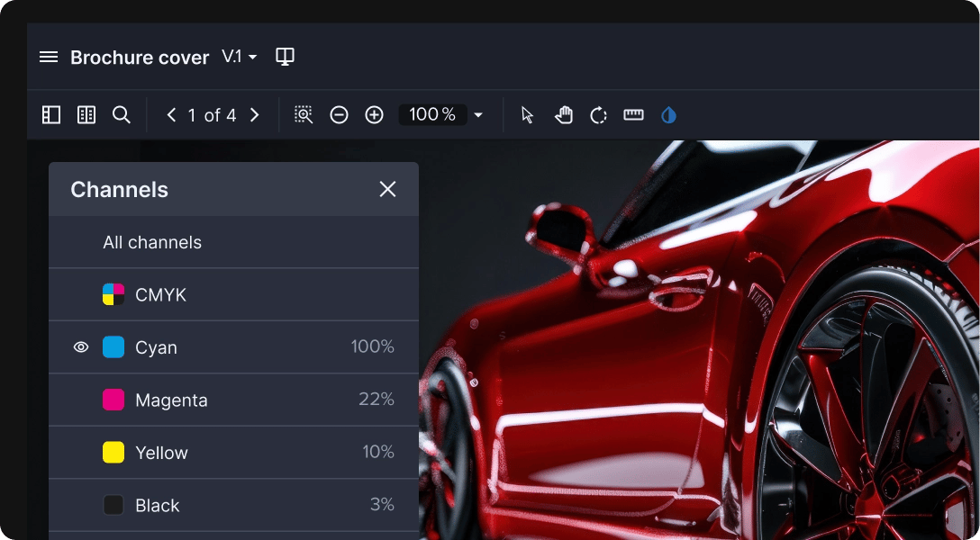
Task: Select the hand pan tool
Action: tap(564, 115)
